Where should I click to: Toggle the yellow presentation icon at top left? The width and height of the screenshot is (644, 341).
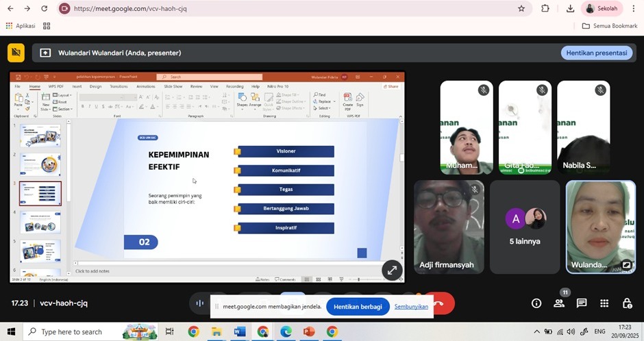(x=16, y=53)
